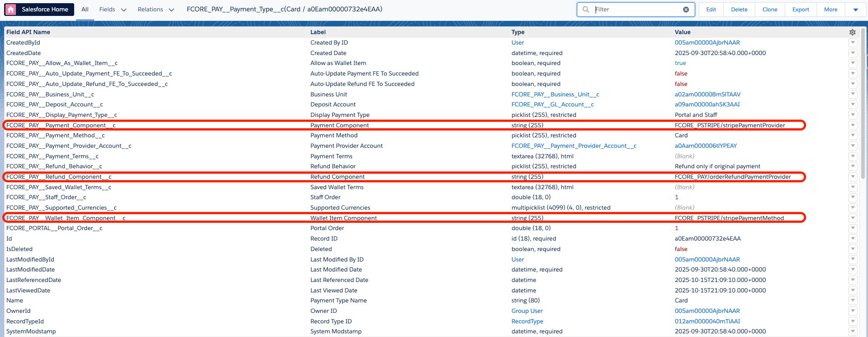Open record link 012am0000040mTIAAI
This screenshot has width=868, height=337.
[x=707, y=322]
